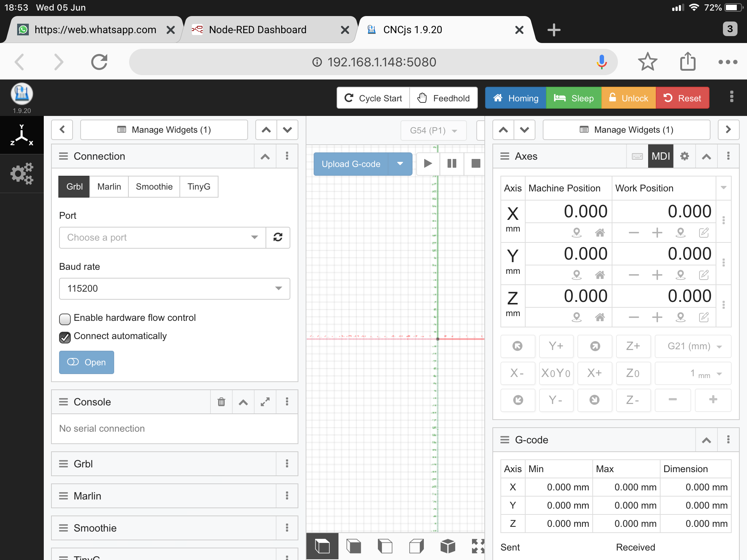
Task: Home the X axis machine position
Action: pos(600,233)
